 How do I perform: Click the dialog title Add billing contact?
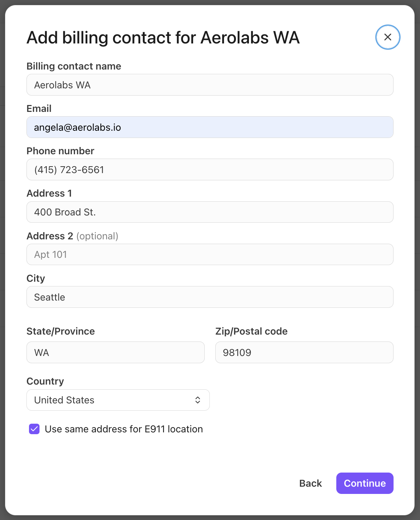(x=163, y=38)
